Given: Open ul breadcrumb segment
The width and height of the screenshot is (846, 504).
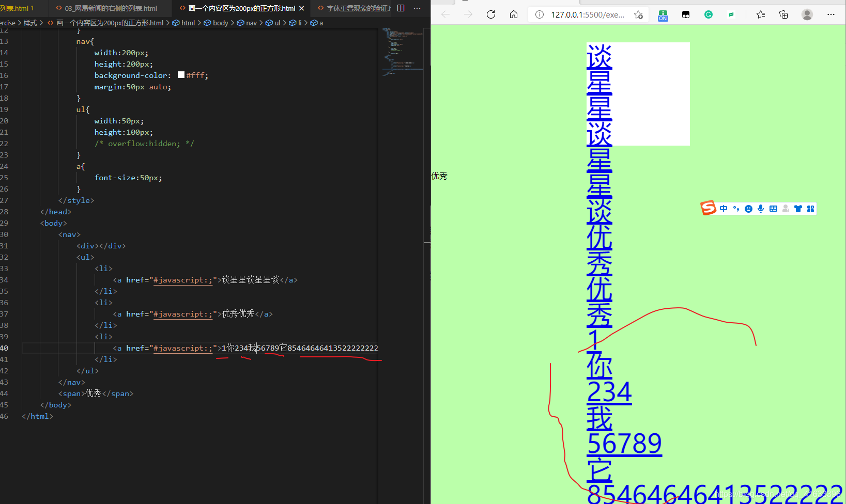Looking at the screenshot, I should (x=273, y=23).
